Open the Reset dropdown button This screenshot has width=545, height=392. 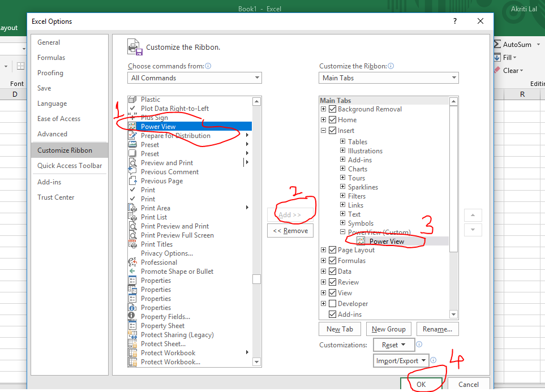[394, 344]
